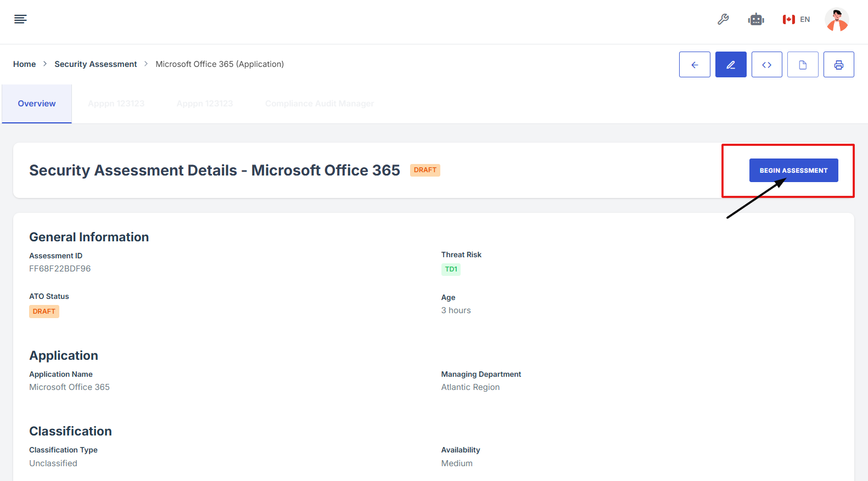Open Security Assessment breadcrumb link
868x481 pixels.
pyautogui.click(x=96, y=64)
